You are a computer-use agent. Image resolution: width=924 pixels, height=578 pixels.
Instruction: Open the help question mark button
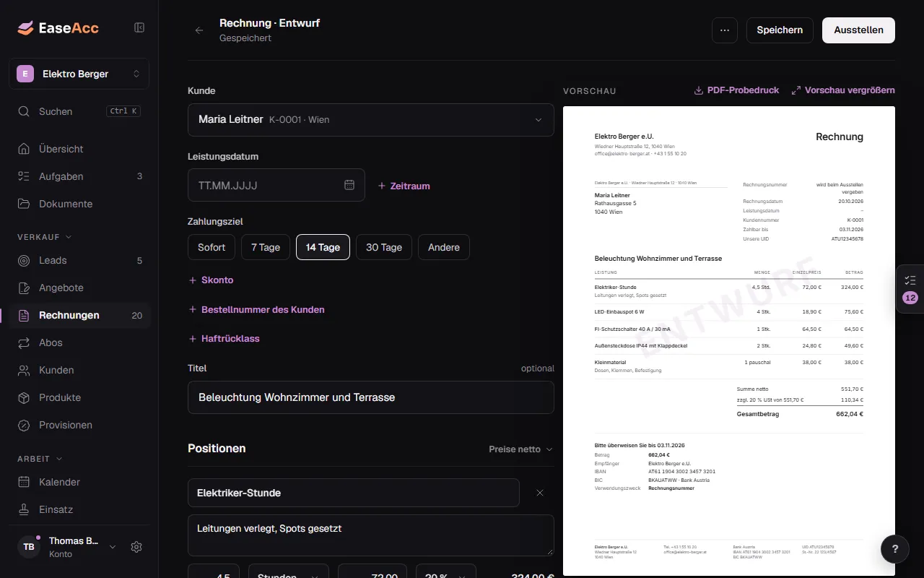(x=895, y=548)
